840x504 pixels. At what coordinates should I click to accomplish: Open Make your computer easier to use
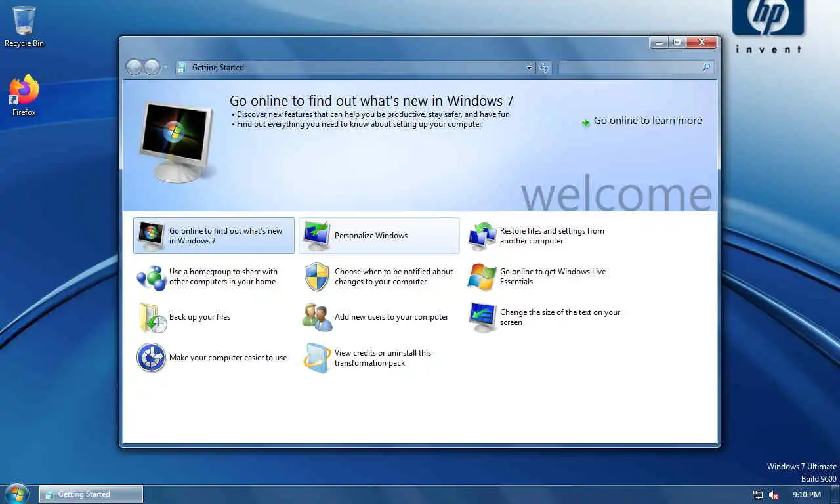coord(228,358)
